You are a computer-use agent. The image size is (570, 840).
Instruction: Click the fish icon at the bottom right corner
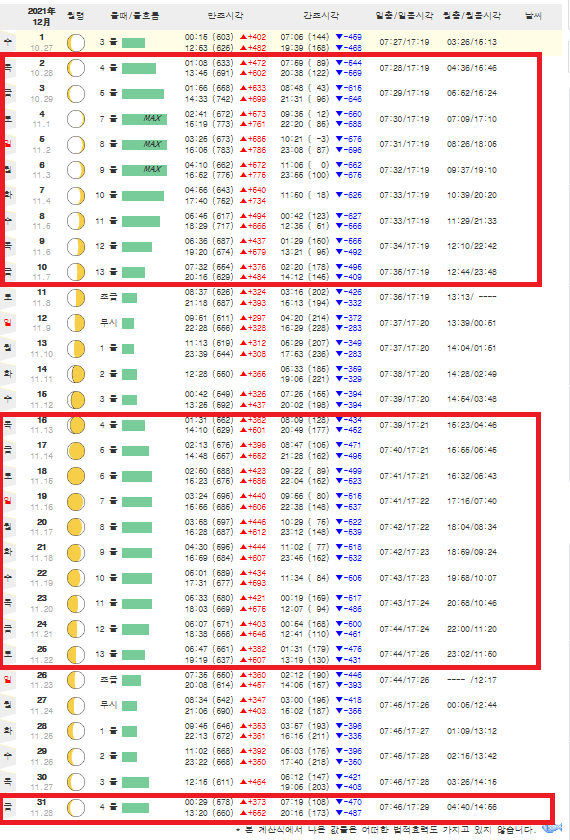tap(551, 828)
